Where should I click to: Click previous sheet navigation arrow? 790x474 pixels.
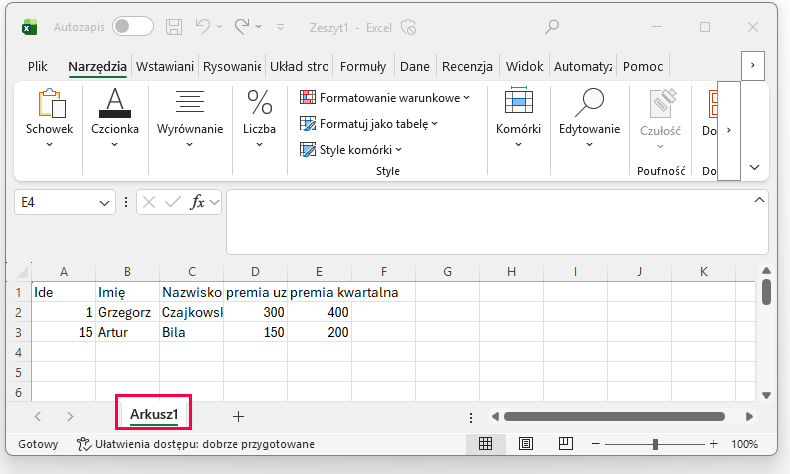click(38, 416)
